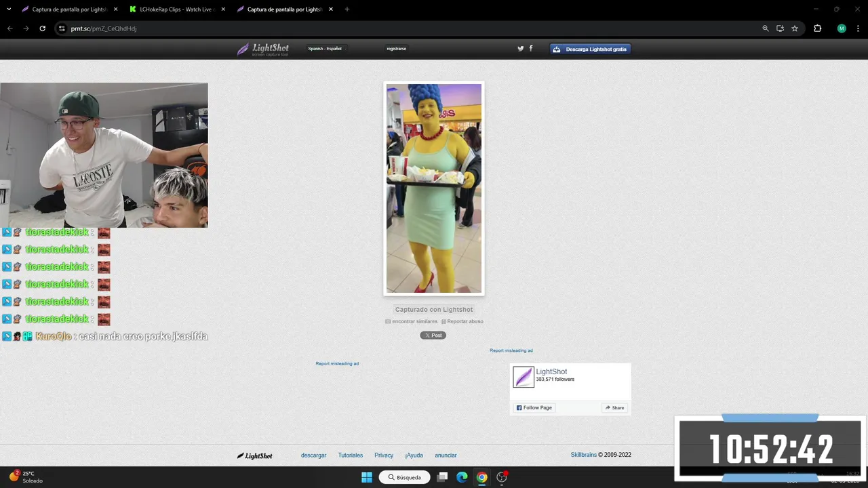Open LightShot Facebook icon in header
Image resolution: width=868 pixels, height=488 pixels.
tap(530, 48)
